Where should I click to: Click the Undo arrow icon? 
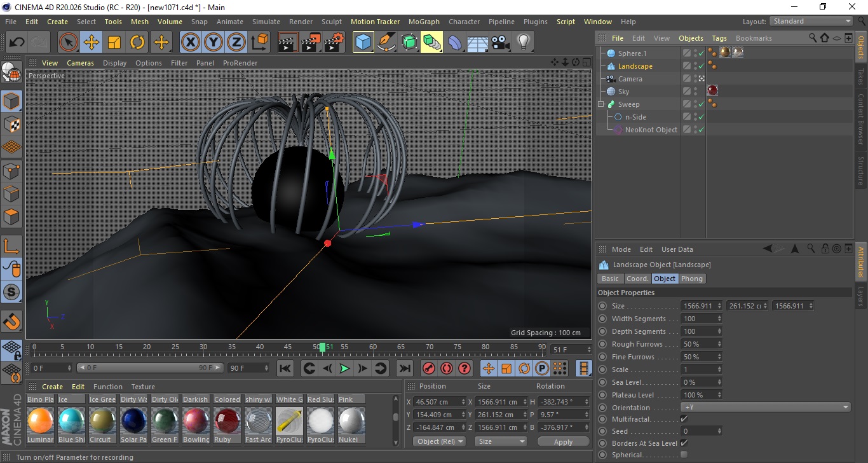click(x=17, y=43)
